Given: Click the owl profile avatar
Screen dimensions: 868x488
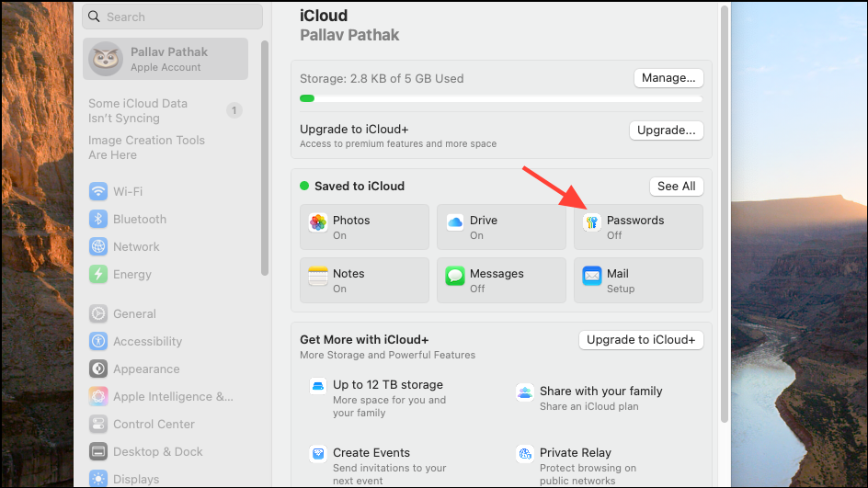Looking at the screenshot, I should pos(105,59).
